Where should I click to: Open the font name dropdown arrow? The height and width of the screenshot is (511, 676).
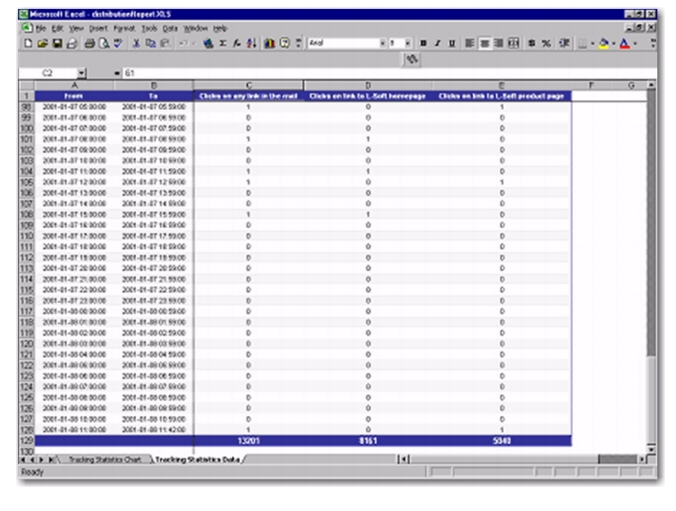coord(382,44)
